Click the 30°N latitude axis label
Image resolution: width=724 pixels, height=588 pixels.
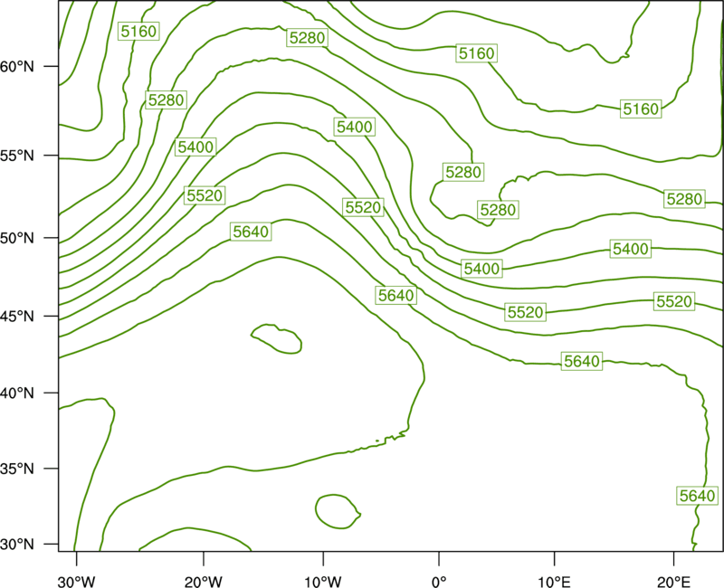(17, 545)
